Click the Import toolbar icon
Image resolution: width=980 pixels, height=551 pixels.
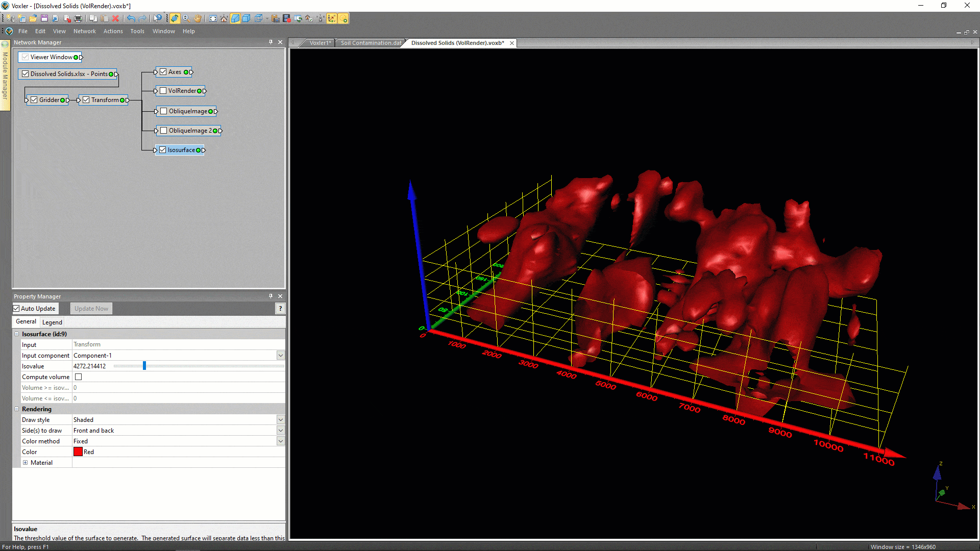56,18
